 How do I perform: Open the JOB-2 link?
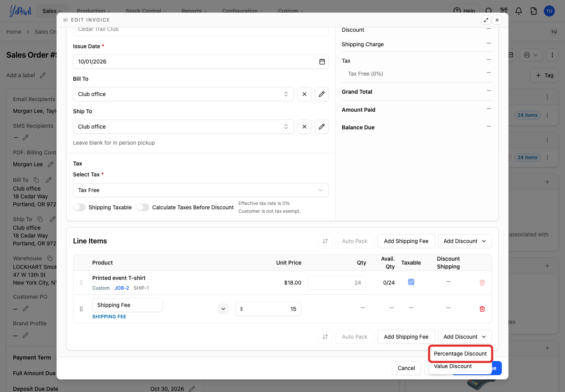(122, 288)
